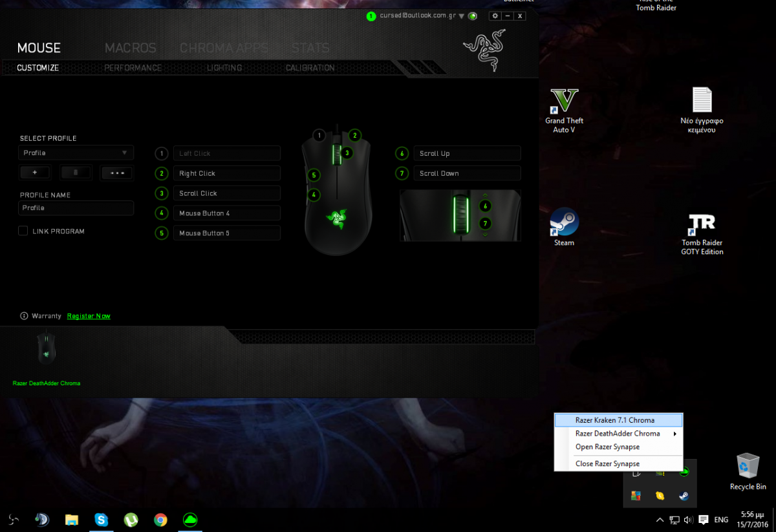The height and width of the screenshot is (532, 776).
Task: Open uTorrent from the taskbar
Action: point(131,519)
